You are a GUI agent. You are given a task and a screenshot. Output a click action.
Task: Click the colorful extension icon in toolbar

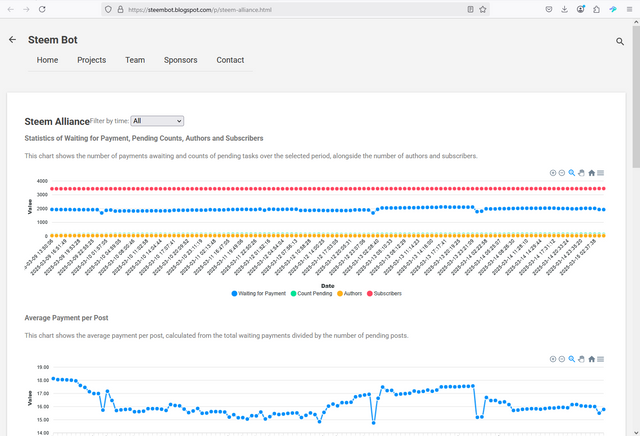click(x=613, y=9)
